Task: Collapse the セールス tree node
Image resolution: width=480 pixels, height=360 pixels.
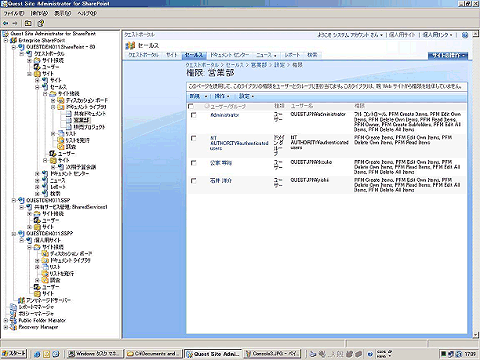Action: pyautogui.click(x=38, y=87)
